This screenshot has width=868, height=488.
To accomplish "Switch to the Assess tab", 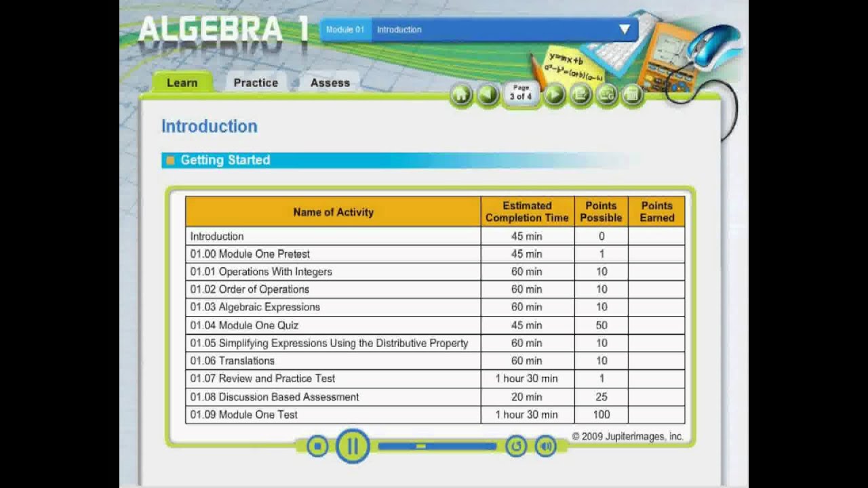I will click(x=330, y=83).
